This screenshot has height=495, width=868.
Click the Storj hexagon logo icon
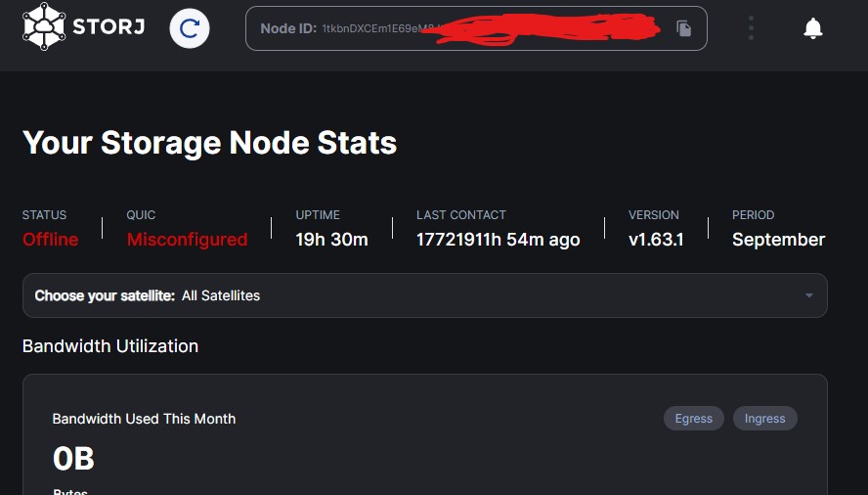click(x=44, y=26)
